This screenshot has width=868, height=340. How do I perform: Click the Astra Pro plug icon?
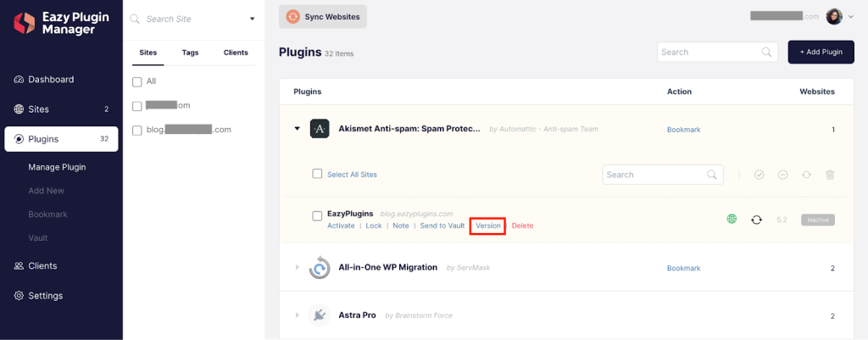(x=320, y=315)
